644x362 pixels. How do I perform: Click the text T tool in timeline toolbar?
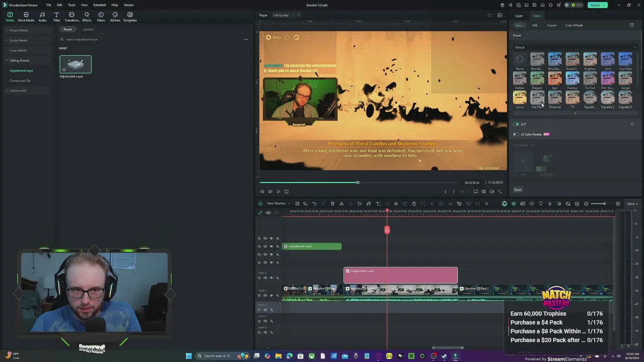click(x=378, y=204)
